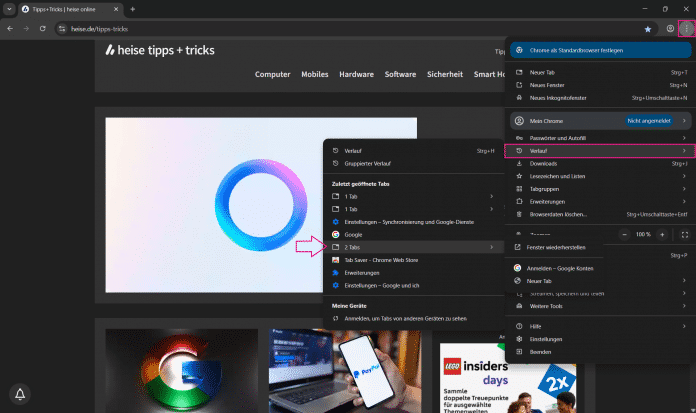Increase zoom with the plus button
696x413 pixels.
tap(662, 234)
